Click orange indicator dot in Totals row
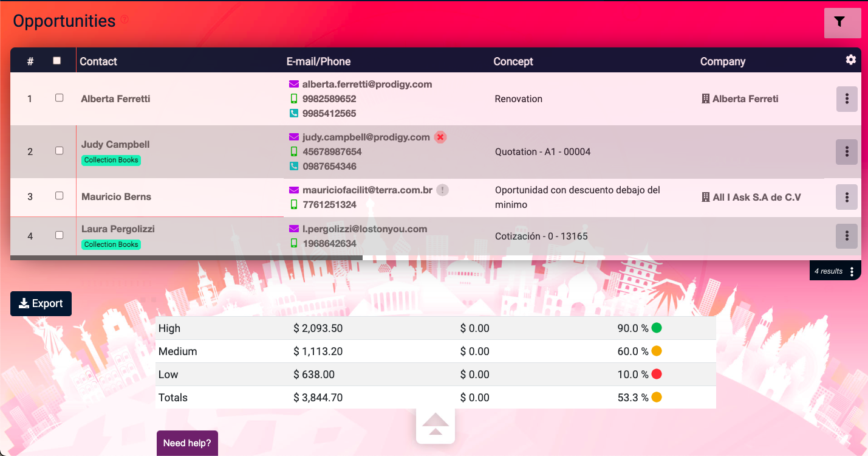 click(657, 398)
